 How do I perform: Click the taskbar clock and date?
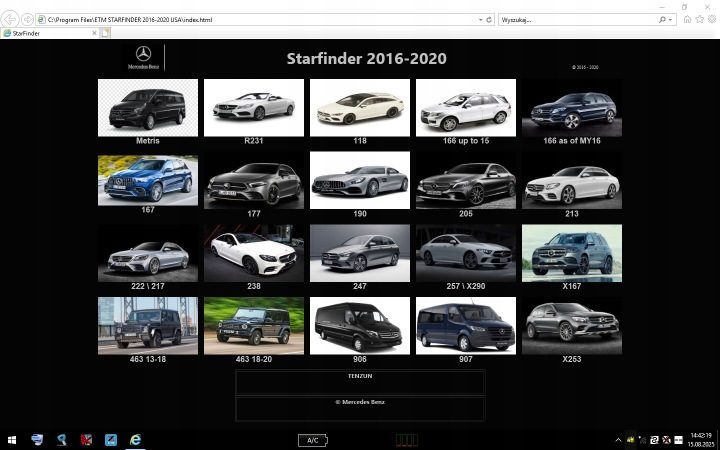[x=701, y=440]
